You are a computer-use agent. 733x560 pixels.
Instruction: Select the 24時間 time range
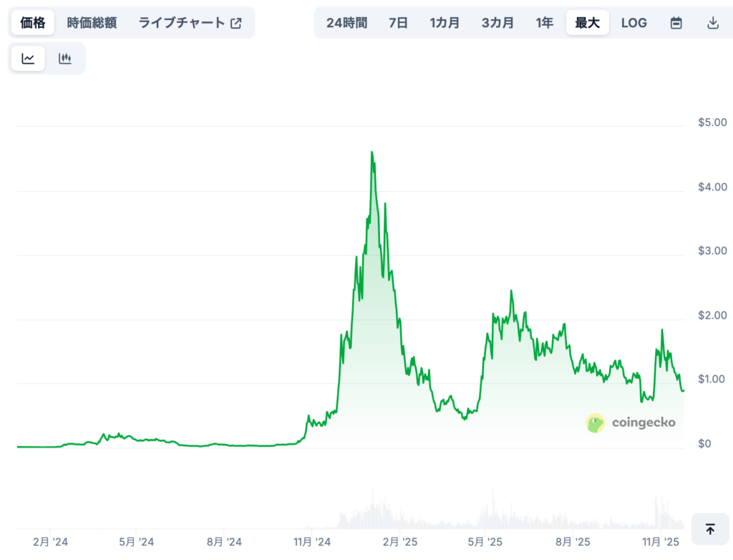click(x=346, y=22)
